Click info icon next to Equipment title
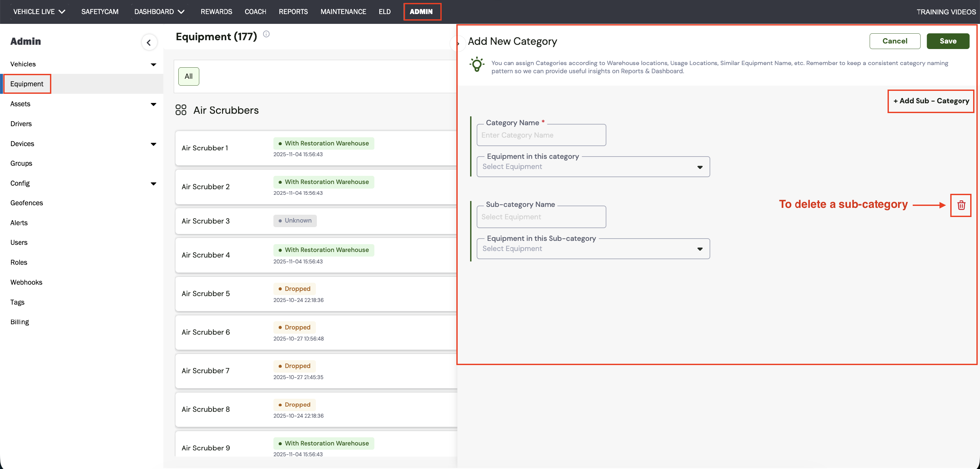 click(x=266, y=34)
